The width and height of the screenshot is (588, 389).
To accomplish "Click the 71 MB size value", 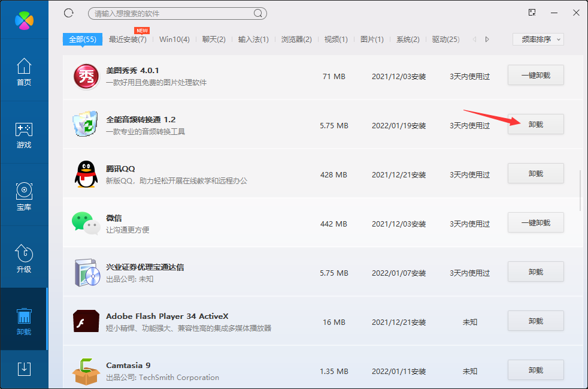I will click(x=334, y=77).
